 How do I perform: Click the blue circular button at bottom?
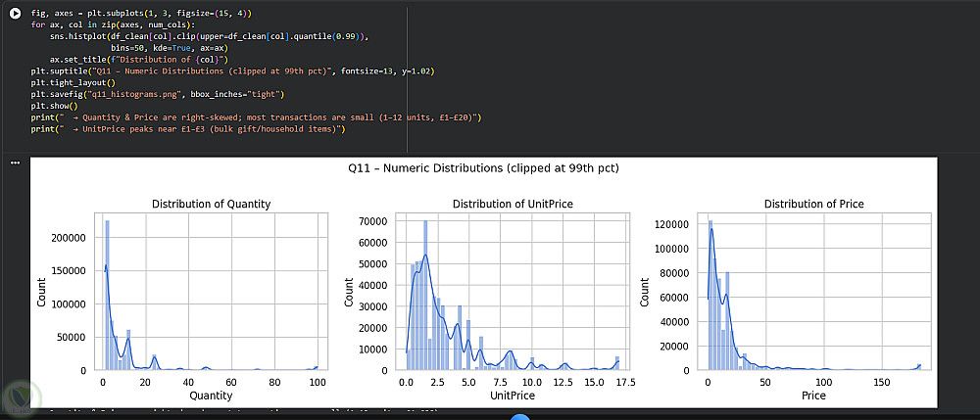coord(520,417)
